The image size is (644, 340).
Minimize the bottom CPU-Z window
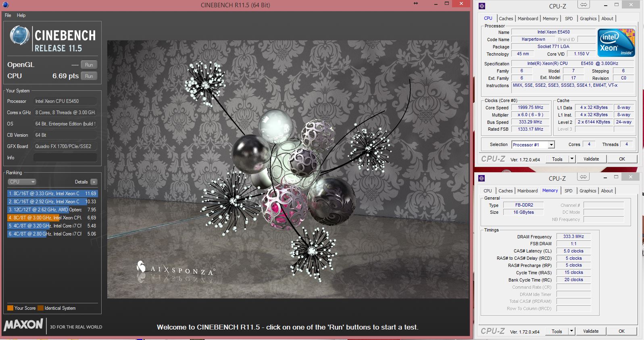pos(605,177)
